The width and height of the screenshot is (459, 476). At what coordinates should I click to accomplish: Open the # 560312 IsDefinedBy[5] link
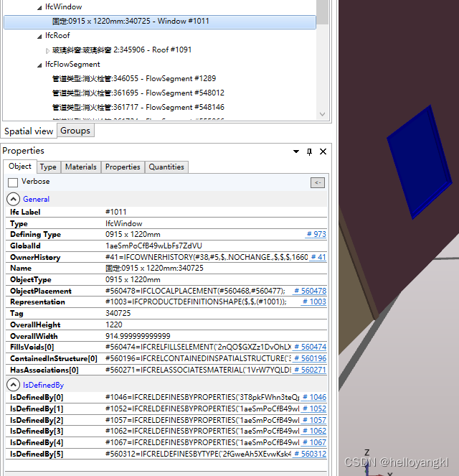point(310,454)
